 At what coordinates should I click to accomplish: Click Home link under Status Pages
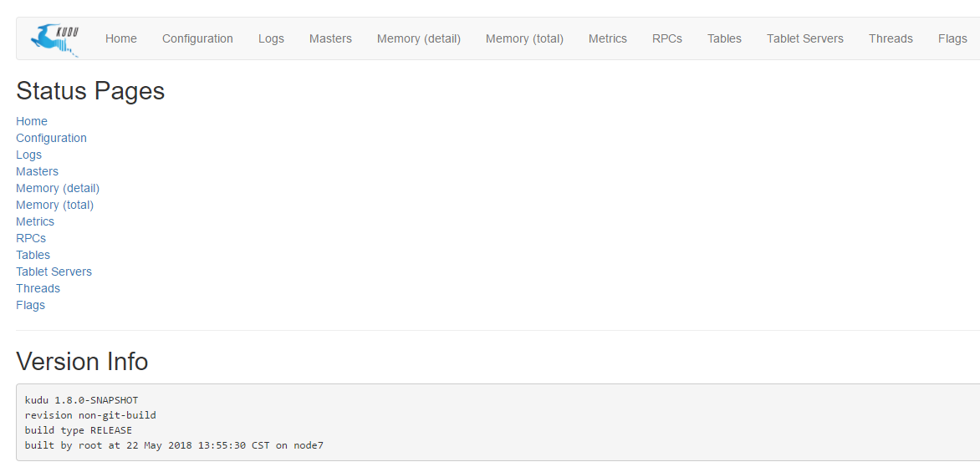31,121
